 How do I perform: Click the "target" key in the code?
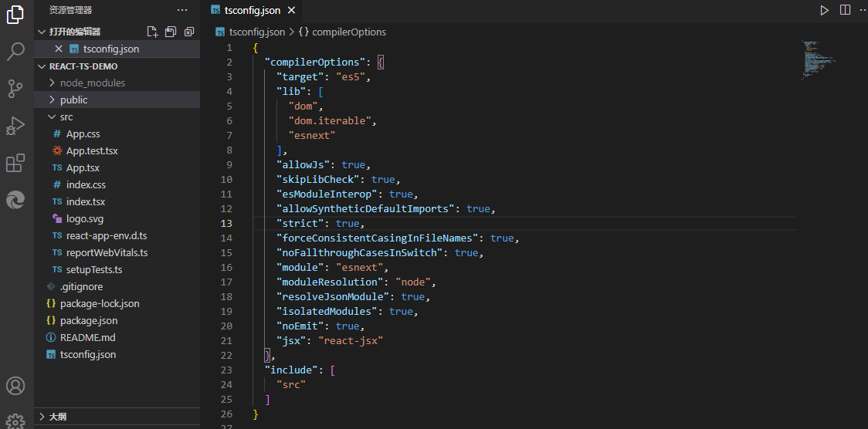click(300, 77)
